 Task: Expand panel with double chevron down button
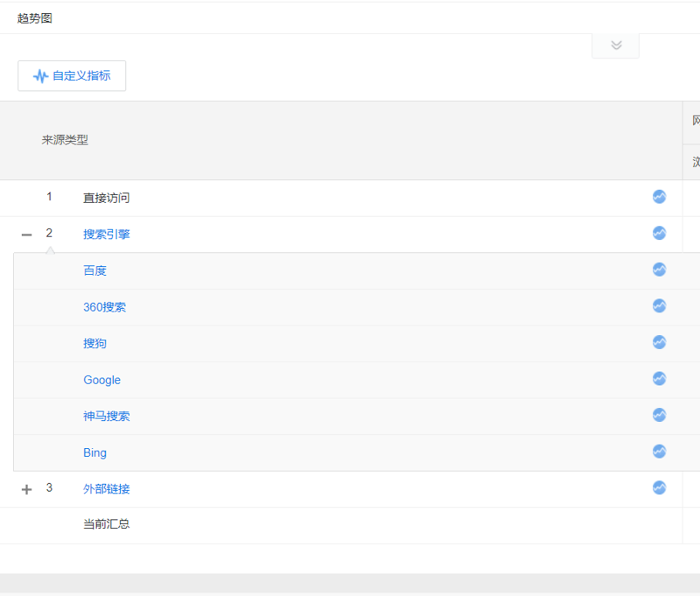(x=616, y=46)
